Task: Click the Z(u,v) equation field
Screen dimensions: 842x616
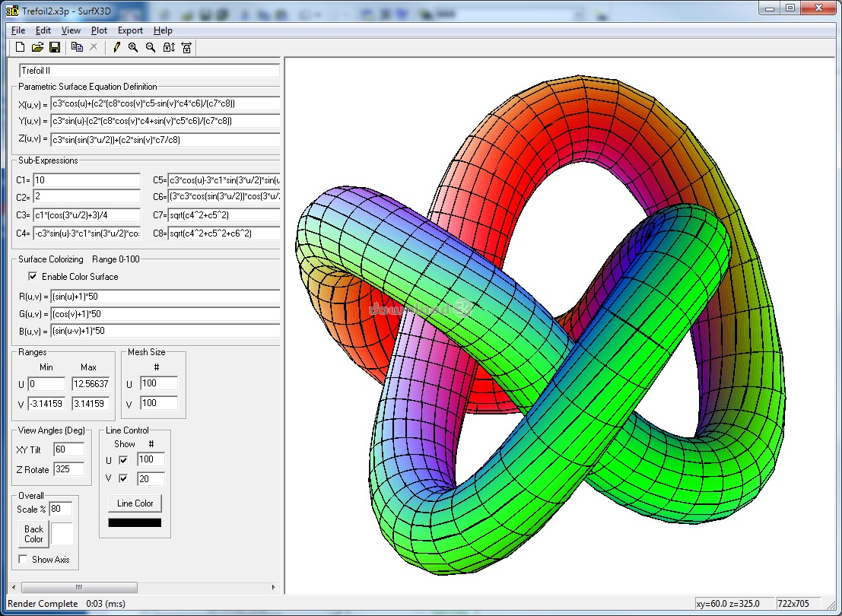Action: 165,140
